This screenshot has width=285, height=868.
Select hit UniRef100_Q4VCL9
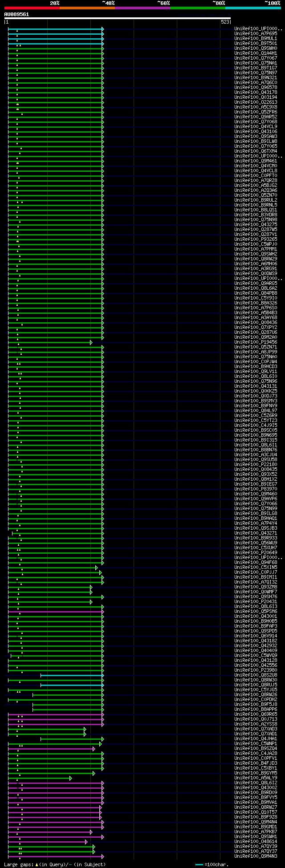pos(256,126)
